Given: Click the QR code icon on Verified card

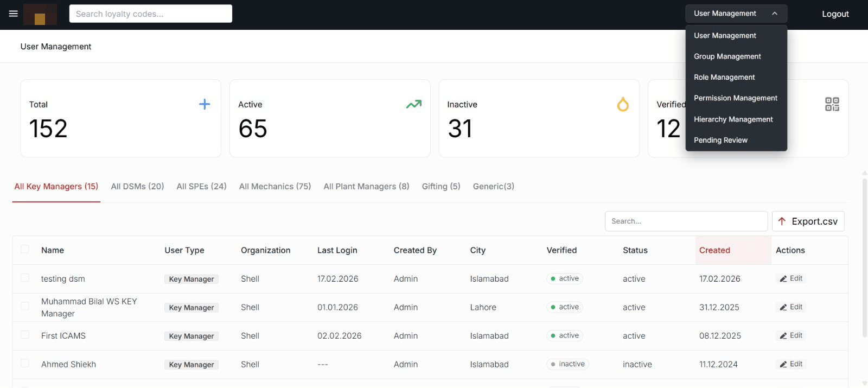Looking at the screenshot, I should [x=832, y=104].
